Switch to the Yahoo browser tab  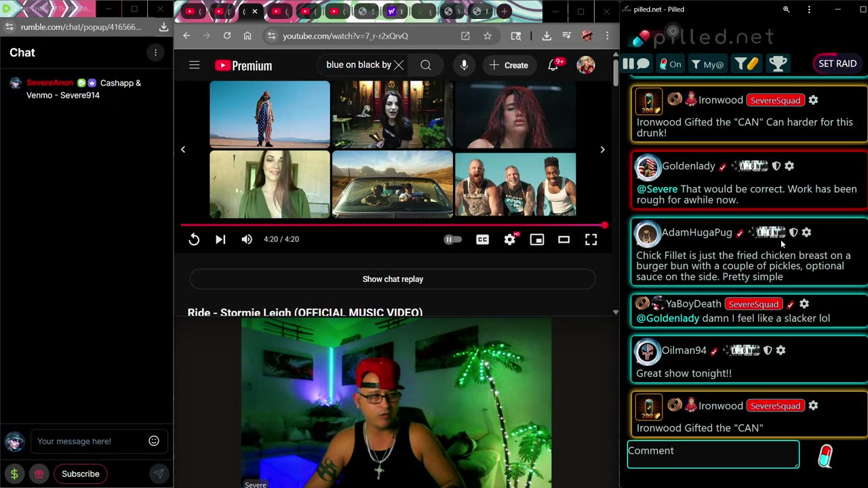pyautogui.click(x=391, y=12)
